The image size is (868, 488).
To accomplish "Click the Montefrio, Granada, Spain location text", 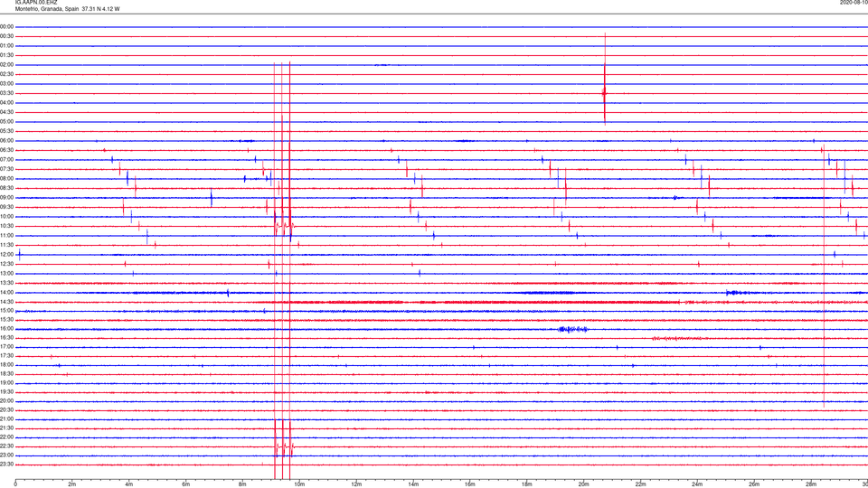I will pyautogui.click(x=47, y=9).
